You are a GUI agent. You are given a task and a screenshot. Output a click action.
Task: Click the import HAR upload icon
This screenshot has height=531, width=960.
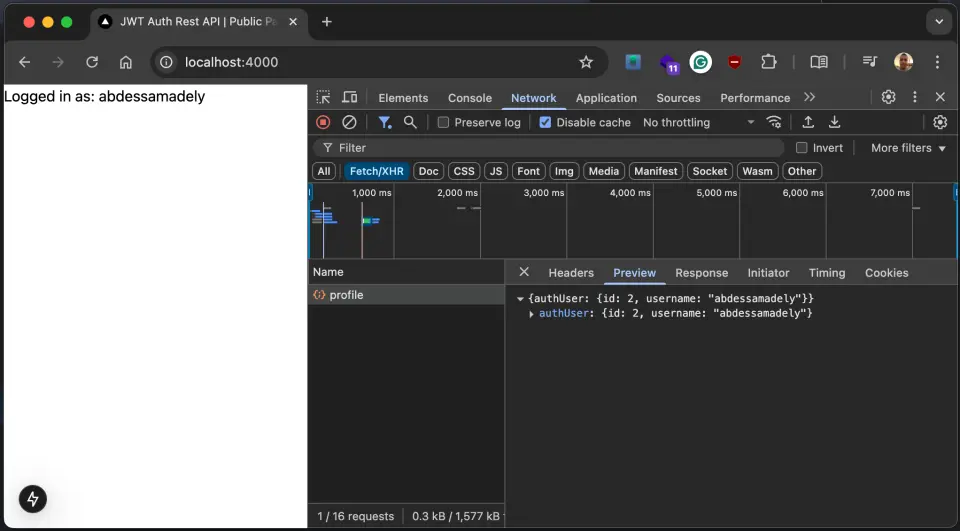(x=808, y=122)
